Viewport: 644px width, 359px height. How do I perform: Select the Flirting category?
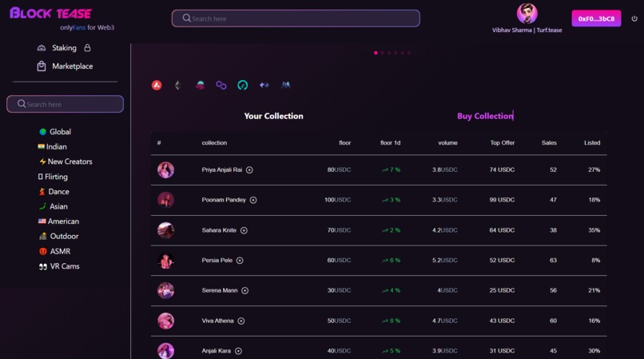click(x=53, y=177)
